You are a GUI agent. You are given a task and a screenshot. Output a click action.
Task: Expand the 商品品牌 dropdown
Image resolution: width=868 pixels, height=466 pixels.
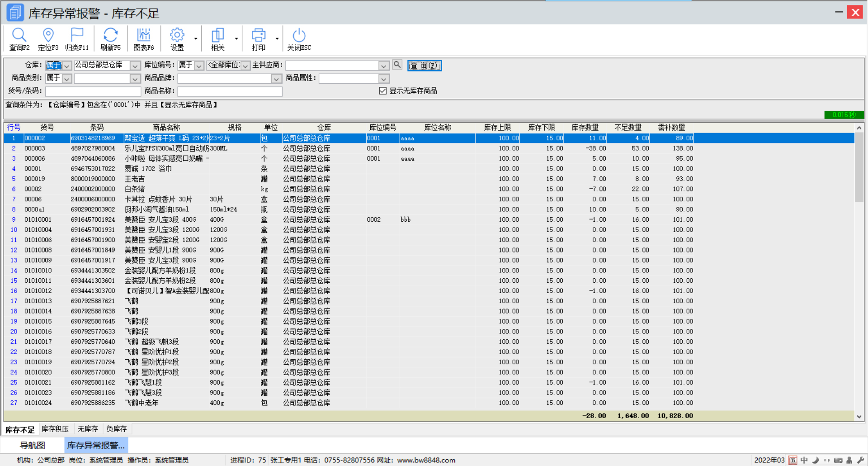(276, 79)
